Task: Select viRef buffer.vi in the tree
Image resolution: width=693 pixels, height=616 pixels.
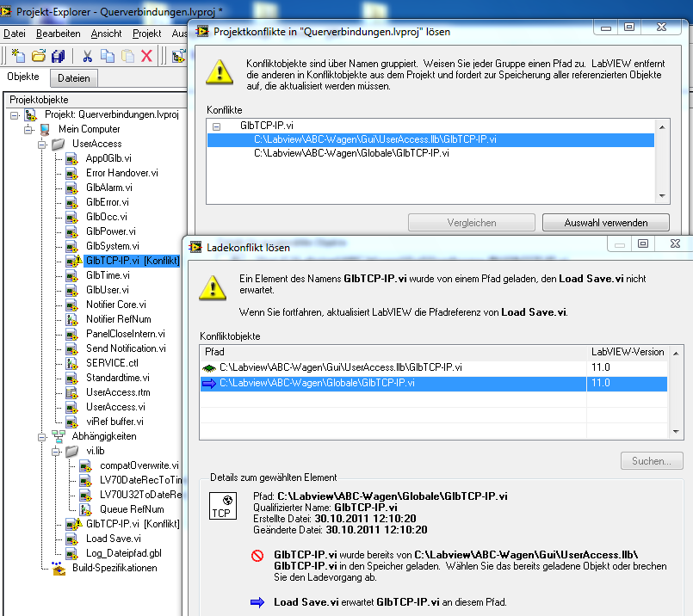Action: 114,422
